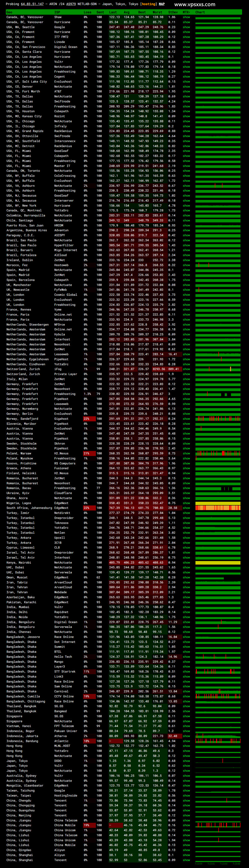Show MTR for Mongolia, Ulaanbaatar EdgeNext row
The height and width of the screenshot is (868, 249).
tap(186, 786)
